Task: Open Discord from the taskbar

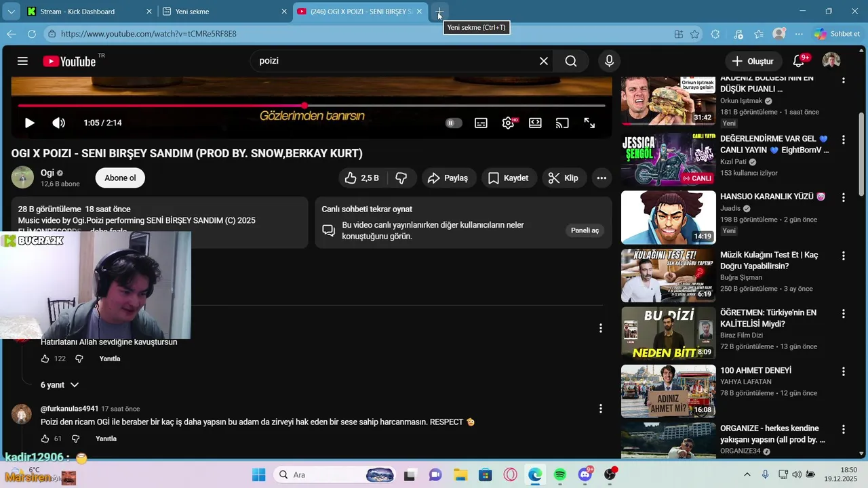Action: coord(585,475)
